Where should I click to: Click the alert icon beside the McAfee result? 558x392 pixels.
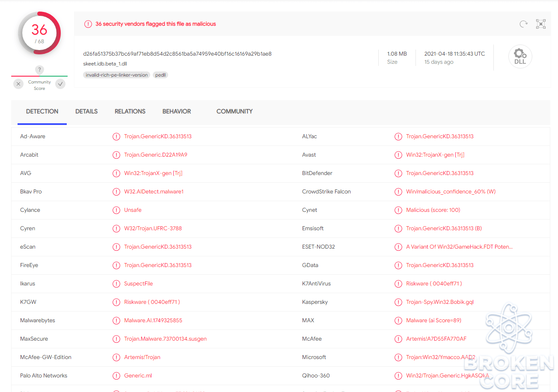(398, 339)
